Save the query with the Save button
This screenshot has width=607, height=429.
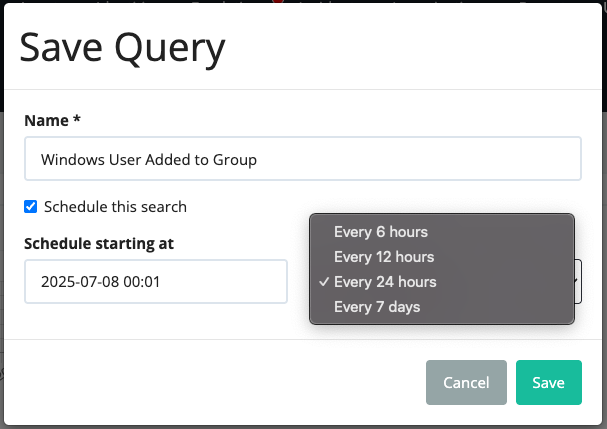[x=549, y=383]
